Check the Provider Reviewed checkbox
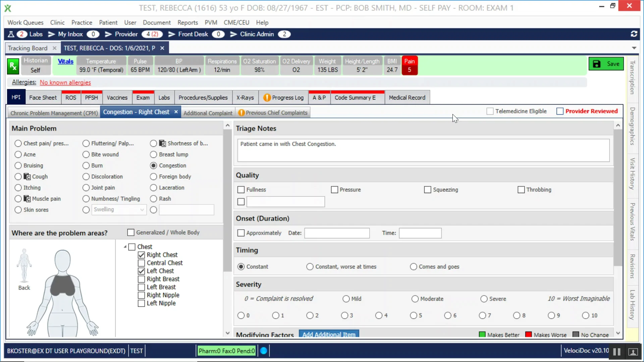 [x=559, y=111]
